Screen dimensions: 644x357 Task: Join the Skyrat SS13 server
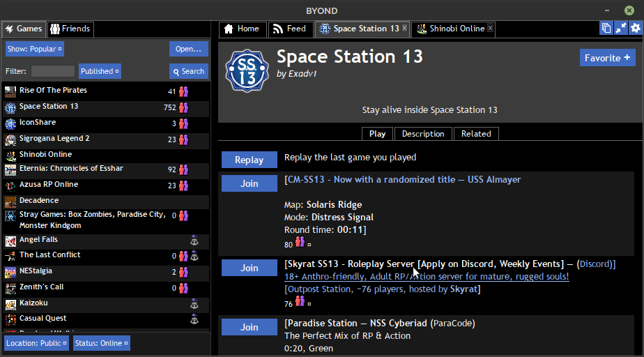click(250, 268)
